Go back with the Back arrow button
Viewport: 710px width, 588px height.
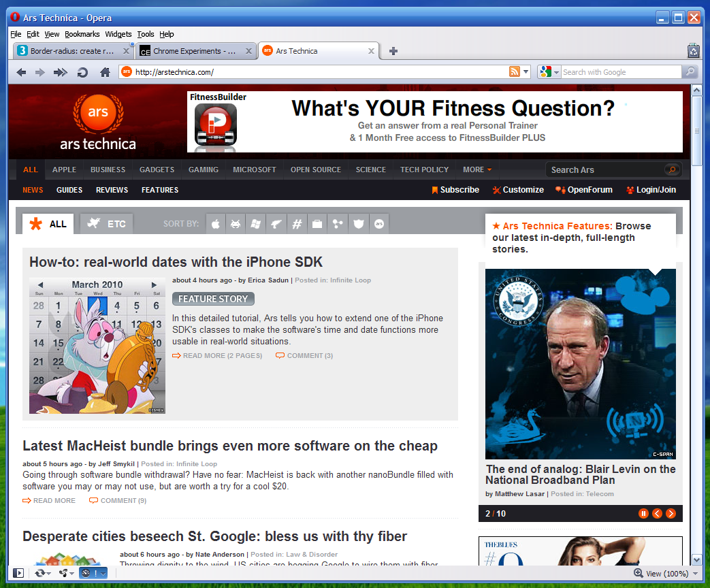(21, 72)
